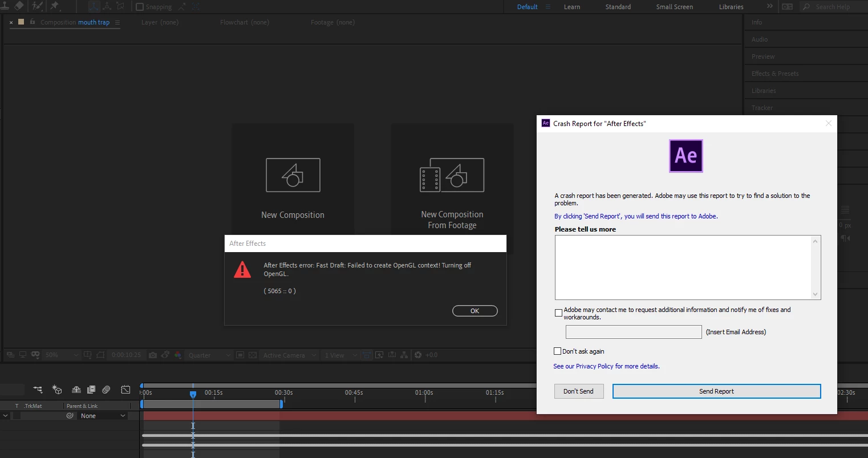
Task: Toggle the Draft 3D icon in timeline
Action: tap(57, 390)
